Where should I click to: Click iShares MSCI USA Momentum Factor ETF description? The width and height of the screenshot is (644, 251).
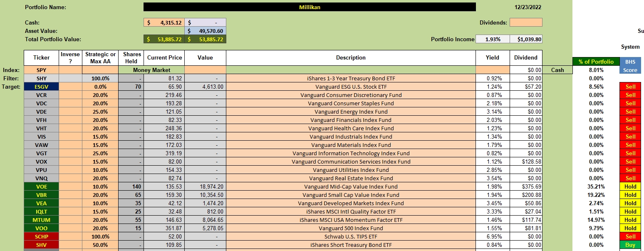[x=351, y=220]
